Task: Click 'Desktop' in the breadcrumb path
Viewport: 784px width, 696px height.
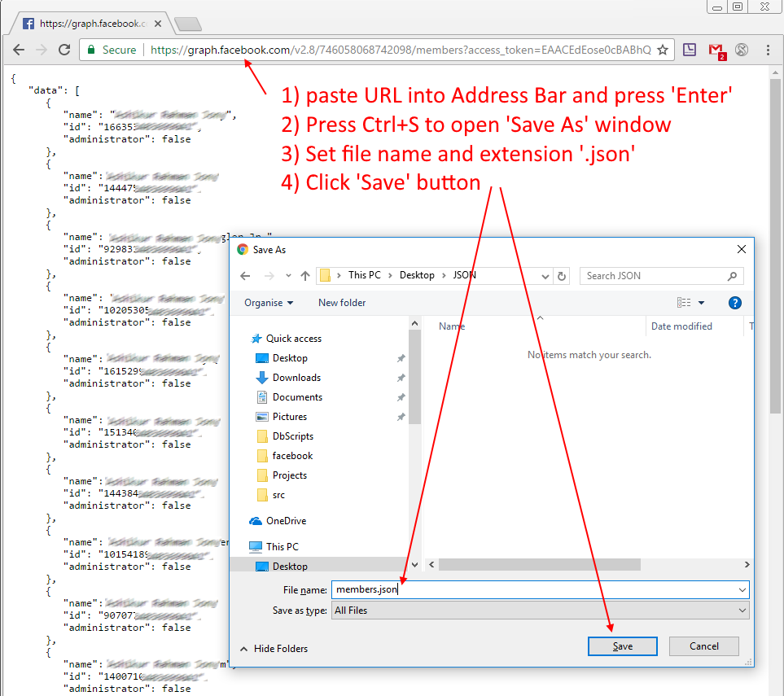Action: (417, 275)
